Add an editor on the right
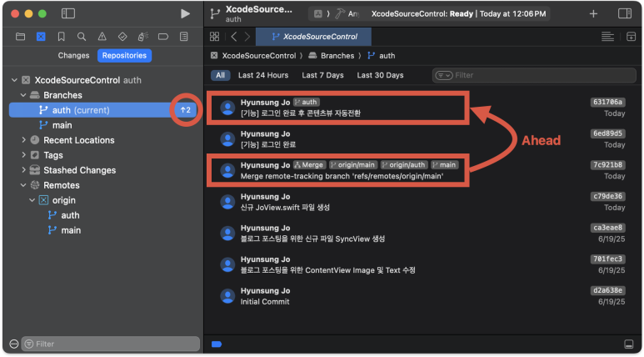The height and width of the screenshot is (357, 644). (631, 37)
